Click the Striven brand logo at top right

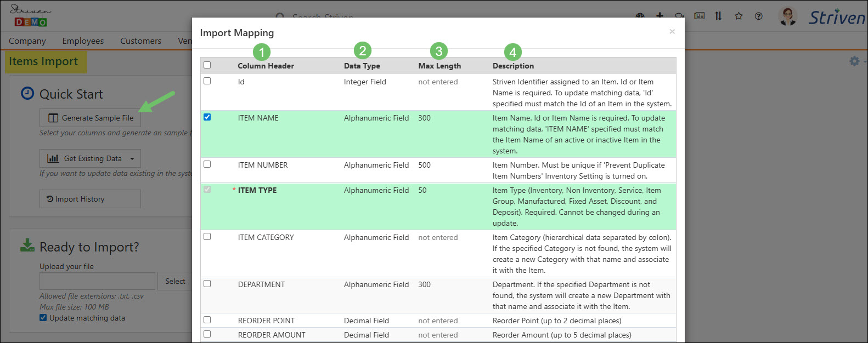(836, 18)
